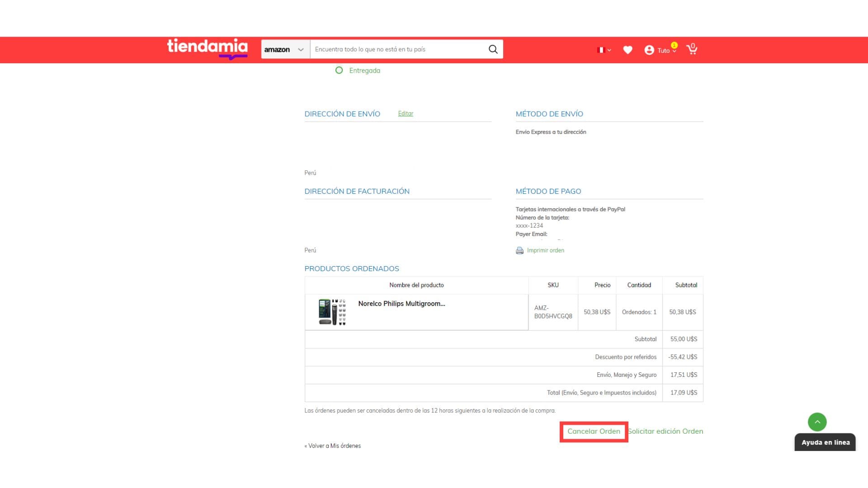
Task: Go back via Volver a Mis órdenes
Action: pyautogui.click(x=333, y=446)
